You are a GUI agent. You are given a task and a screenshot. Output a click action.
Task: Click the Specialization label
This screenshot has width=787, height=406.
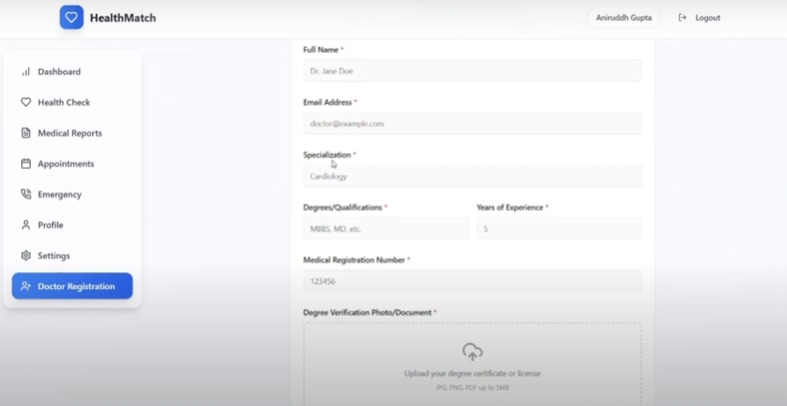[327, 155]
